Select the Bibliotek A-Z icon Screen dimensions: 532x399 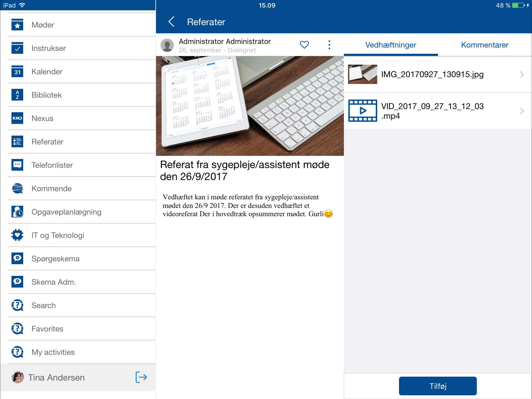tap(17, 95)
